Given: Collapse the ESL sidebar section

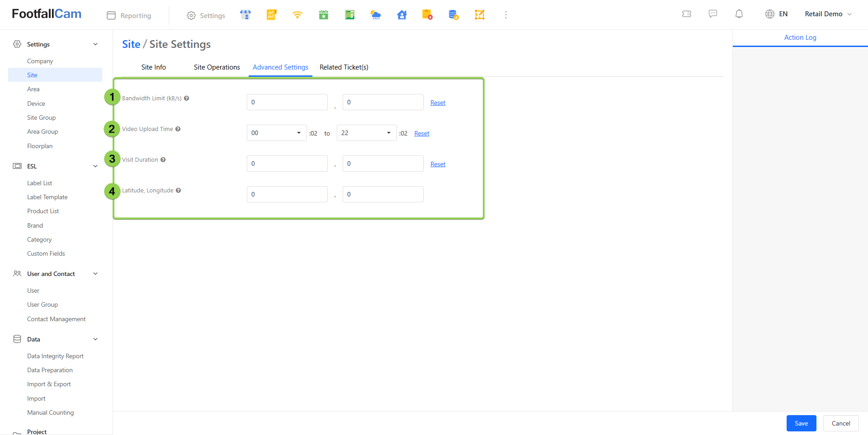Looking at the screenshot, I should click(x=95, y=166).
